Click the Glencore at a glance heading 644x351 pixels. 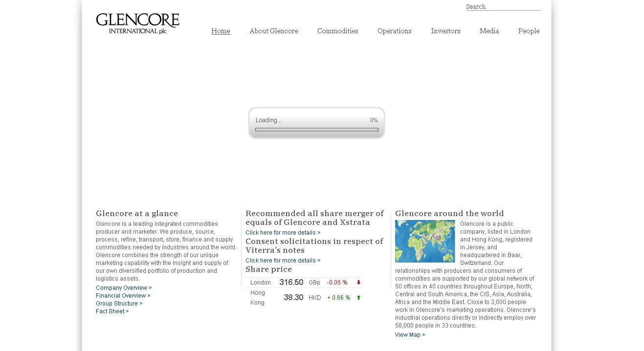(x=137, y=214)
